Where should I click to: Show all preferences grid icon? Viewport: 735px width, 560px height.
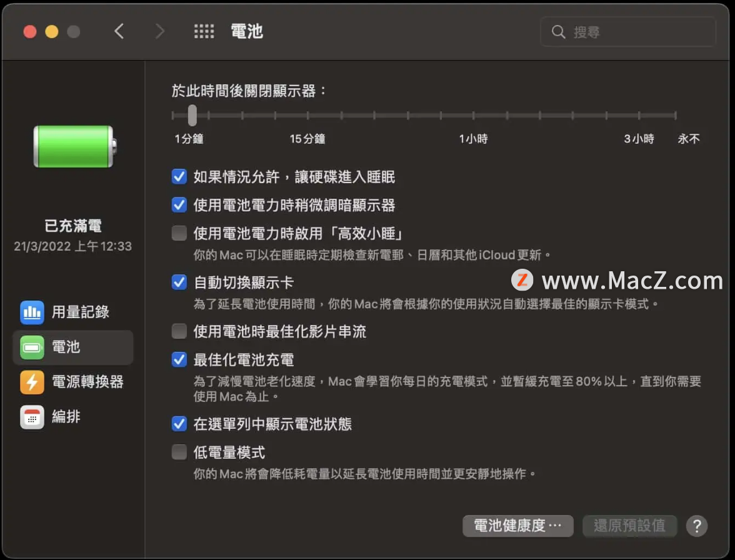(x=204, y=31)
